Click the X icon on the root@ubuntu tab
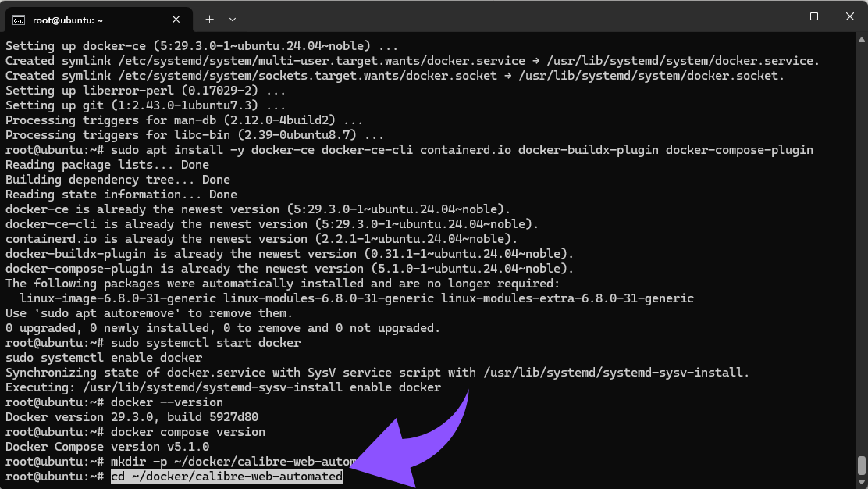The width and height of the screenshot is (868, 489). 175,19
